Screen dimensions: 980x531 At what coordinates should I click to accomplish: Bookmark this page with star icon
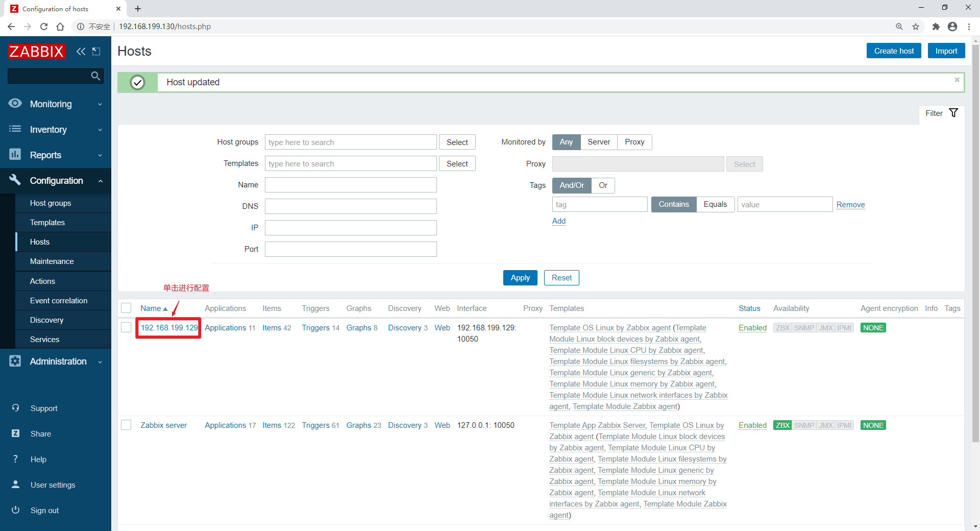(x=916, y=27)
